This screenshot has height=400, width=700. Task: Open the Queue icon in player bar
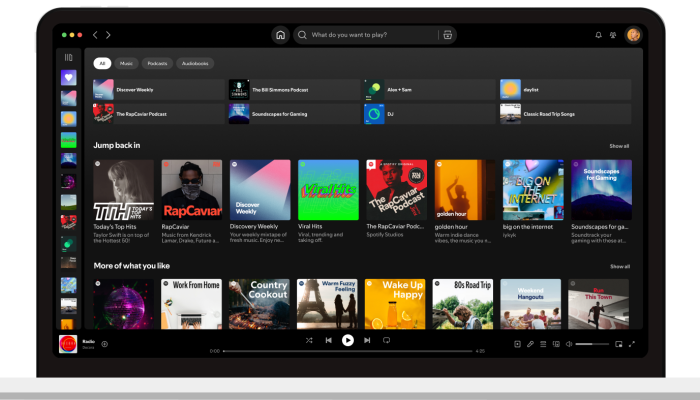pyautogui.click(x=543, y=343)
